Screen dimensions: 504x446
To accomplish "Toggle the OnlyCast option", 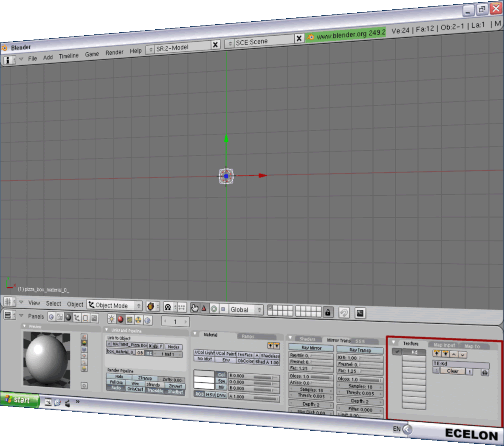I will [135, 389].
